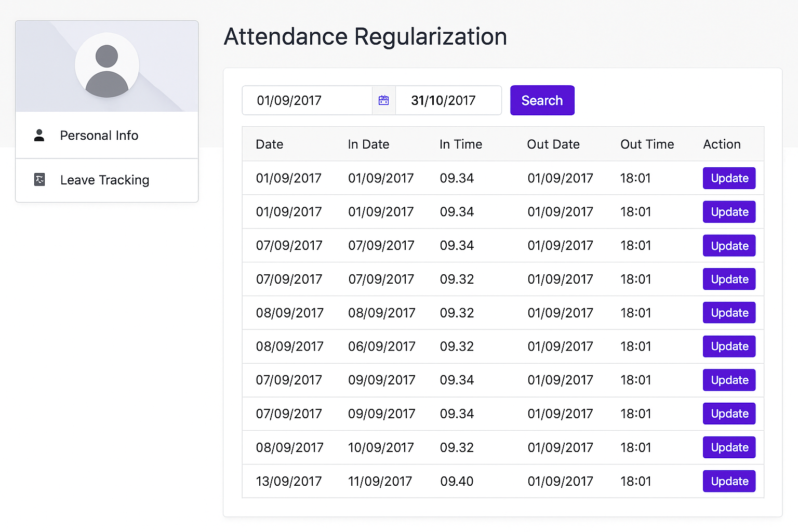The width and height of the screenshot is (798, 532).
Task: Click the Date column header
Action: (x=270, y=144)
